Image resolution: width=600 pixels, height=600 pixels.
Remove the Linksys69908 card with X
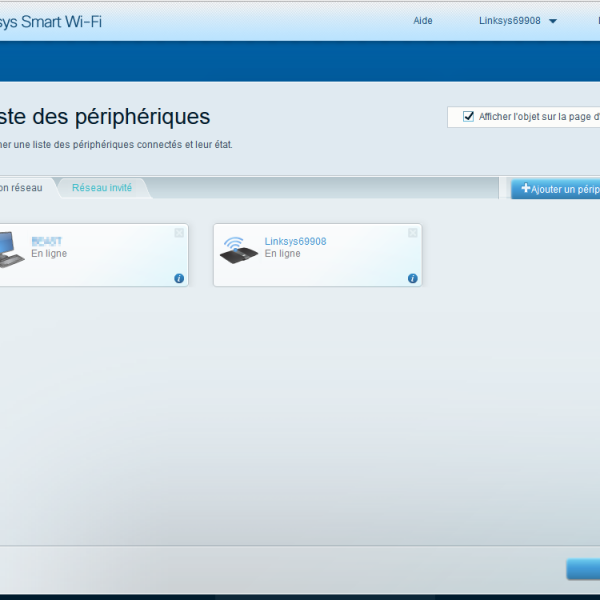pyautogui.click(x=412, y=233)
